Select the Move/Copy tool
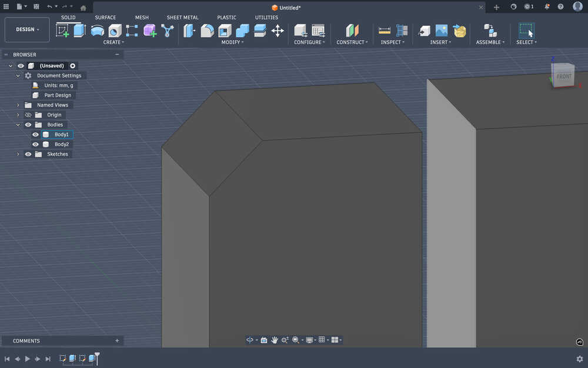Viewport: 588px width, 368px height. (x=278, y=31)
